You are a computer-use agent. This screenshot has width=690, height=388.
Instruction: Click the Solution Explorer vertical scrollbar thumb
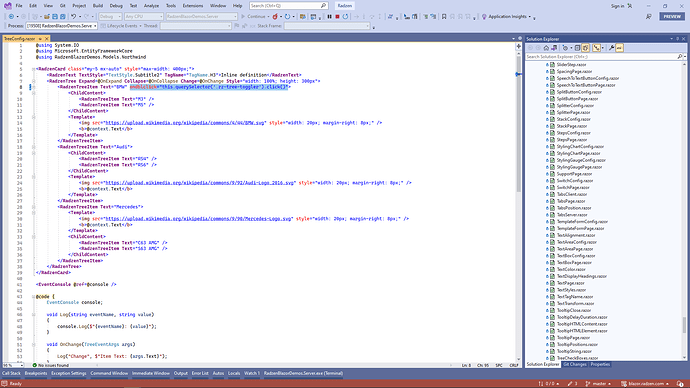point(684,325)
